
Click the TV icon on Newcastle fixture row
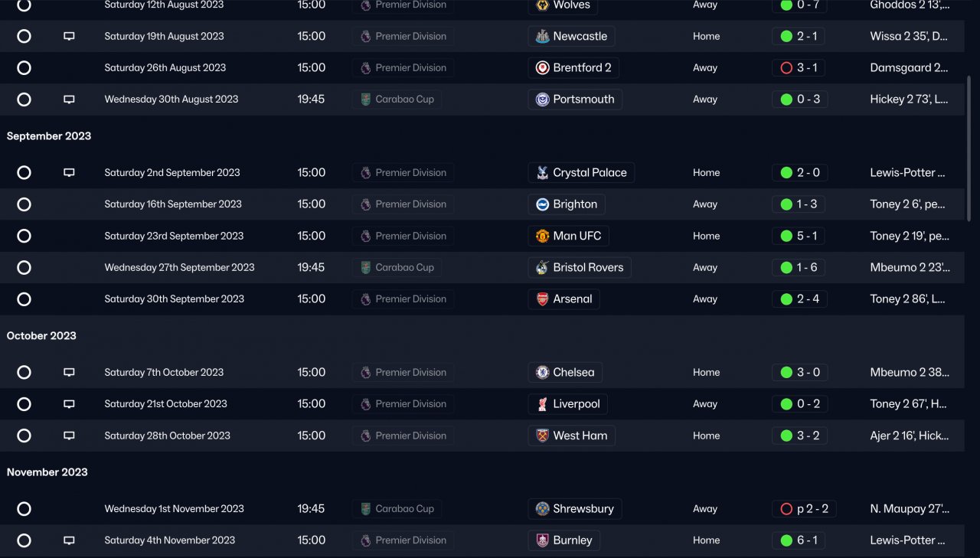coord(69,36)
